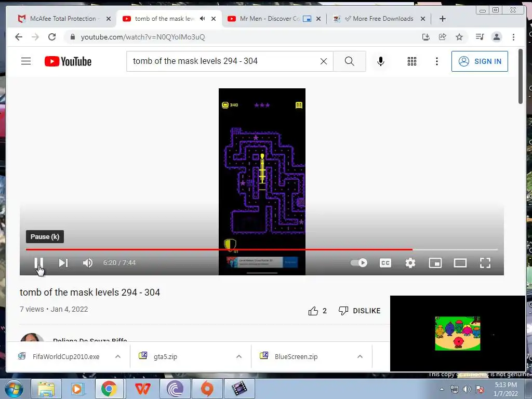The height and width of the screenshot is (399, 532).
Task: Show hidden system tray icons
Action: coord(442,390)
